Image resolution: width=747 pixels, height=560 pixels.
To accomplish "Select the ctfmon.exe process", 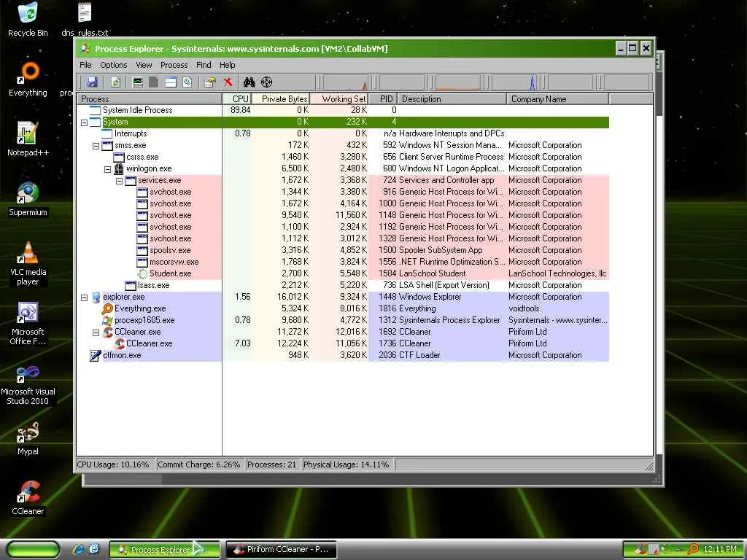I will [x=343, y=355].
